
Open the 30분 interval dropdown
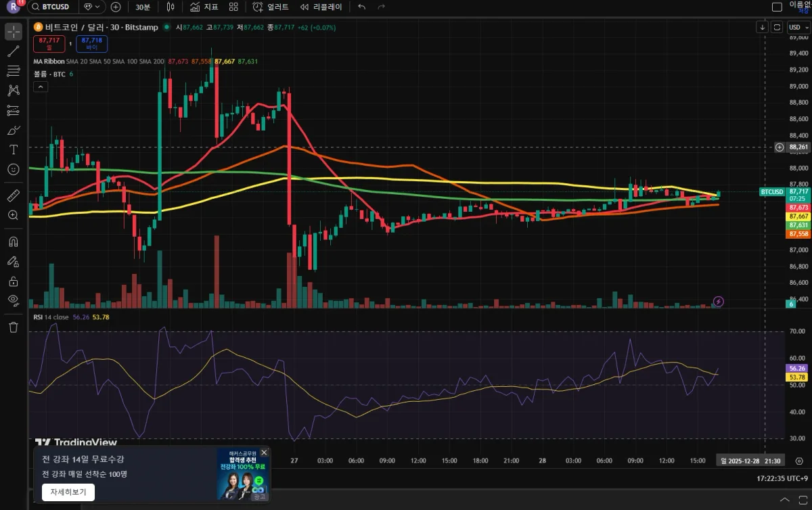click(x=143, y=7)
